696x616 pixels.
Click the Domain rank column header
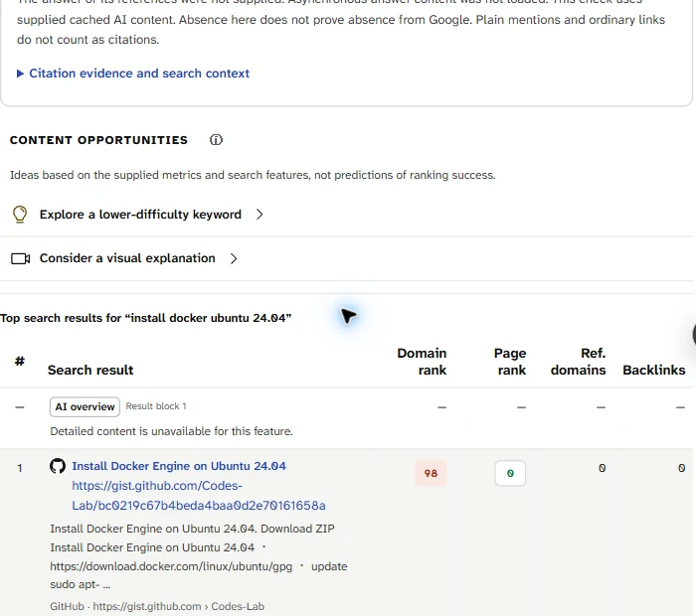422,362
